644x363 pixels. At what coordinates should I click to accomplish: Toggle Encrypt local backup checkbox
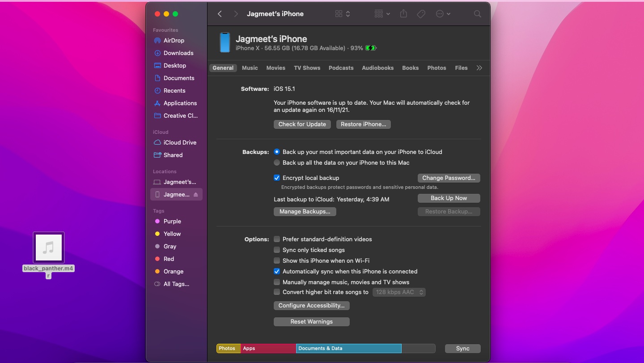pyautogui.click(x=277, y=178)
